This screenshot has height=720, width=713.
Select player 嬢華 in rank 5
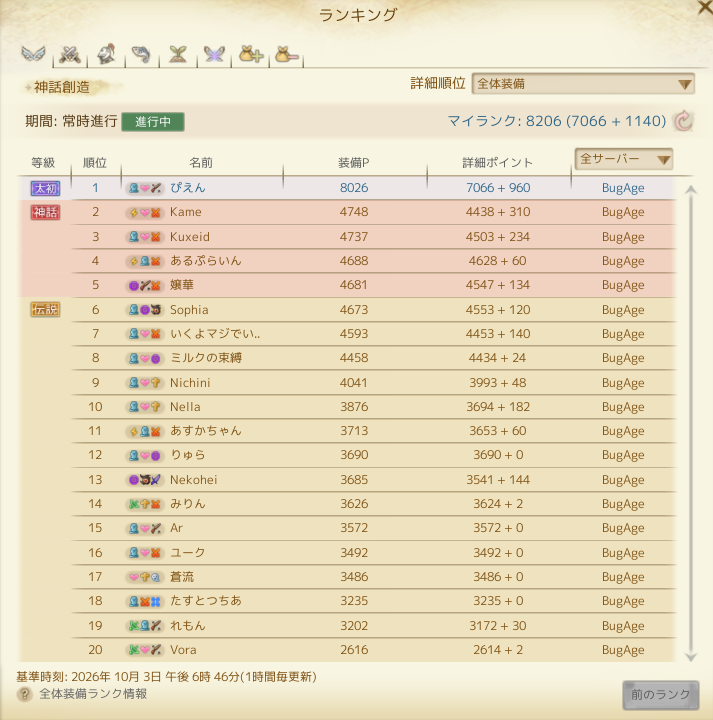(x=182, y=285)
